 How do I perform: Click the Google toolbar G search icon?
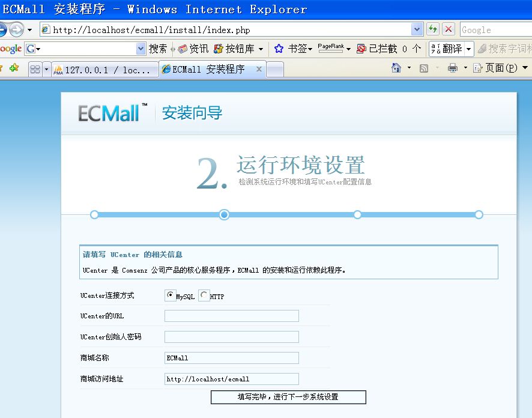pos(31,49)
